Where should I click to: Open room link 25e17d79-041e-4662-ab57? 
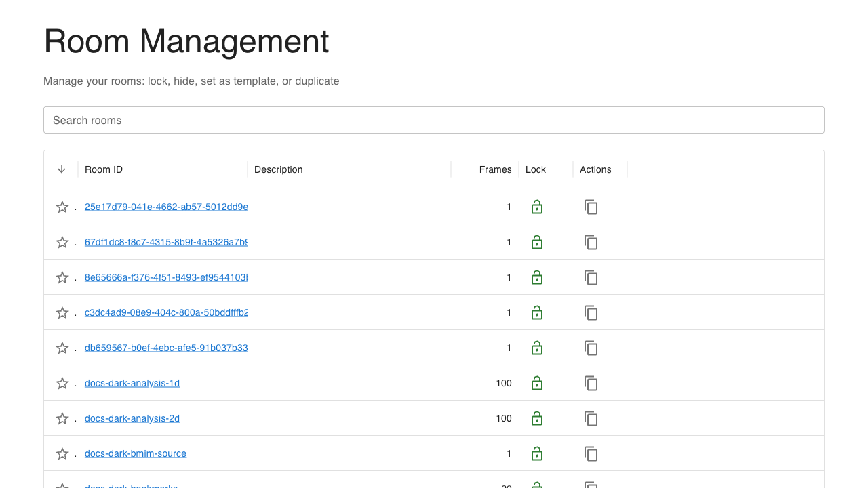[166, 207]
